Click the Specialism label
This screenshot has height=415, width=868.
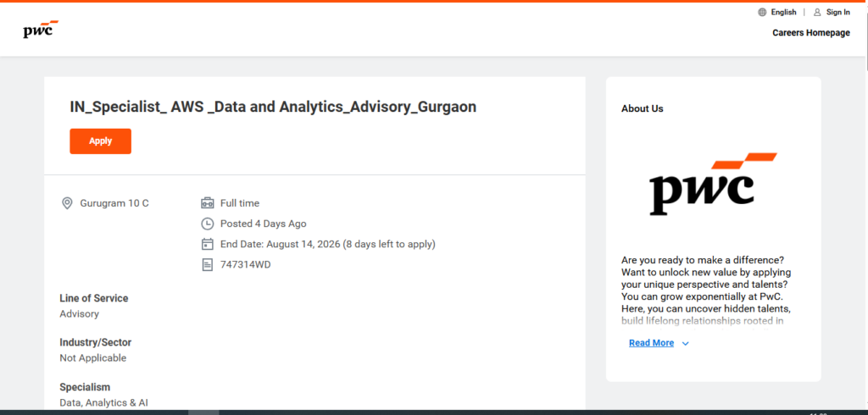85,387
